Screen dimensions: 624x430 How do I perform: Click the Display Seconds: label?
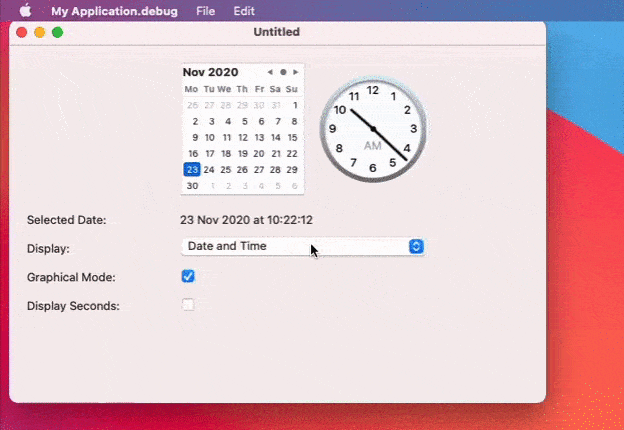pyautogui.click(x=73, y=306)
